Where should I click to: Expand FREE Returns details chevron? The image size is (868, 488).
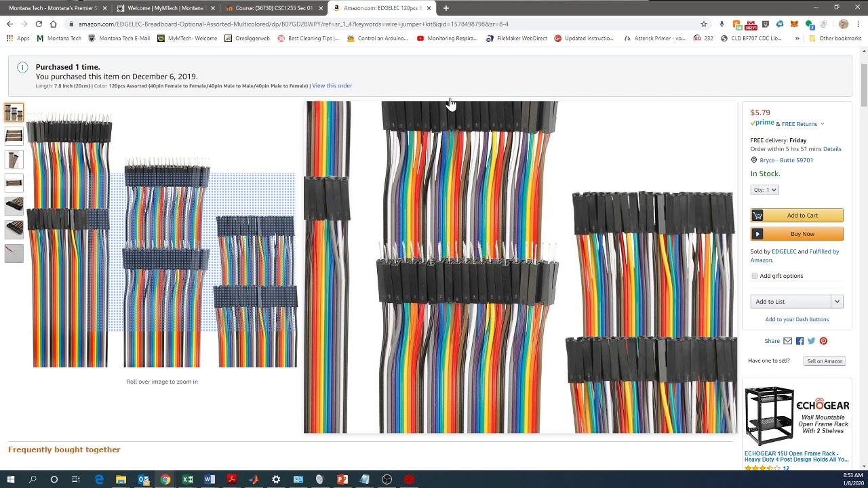[x=822, y=124]
